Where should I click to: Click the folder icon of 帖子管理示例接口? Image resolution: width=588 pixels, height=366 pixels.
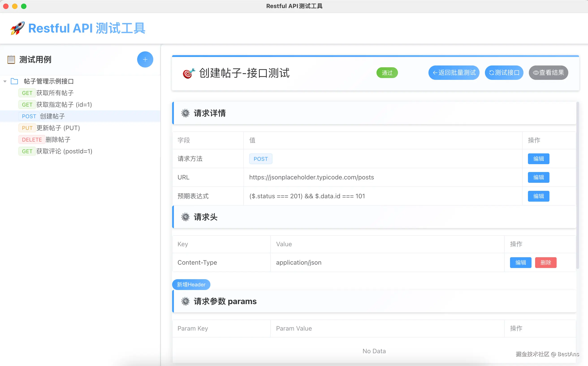click(x=15, y=81)
